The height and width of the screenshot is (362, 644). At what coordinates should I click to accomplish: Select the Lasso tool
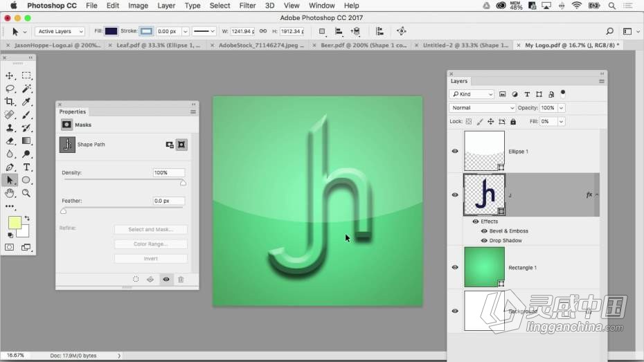tap(10, 89)
